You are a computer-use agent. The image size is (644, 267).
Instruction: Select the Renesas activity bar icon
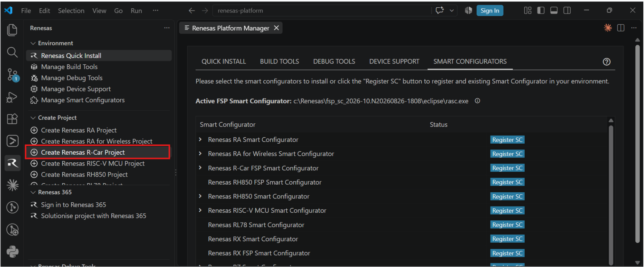point(12,163)
